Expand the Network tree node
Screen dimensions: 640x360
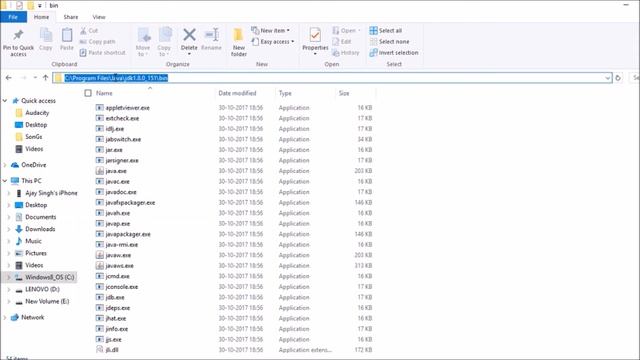point(5,317)
